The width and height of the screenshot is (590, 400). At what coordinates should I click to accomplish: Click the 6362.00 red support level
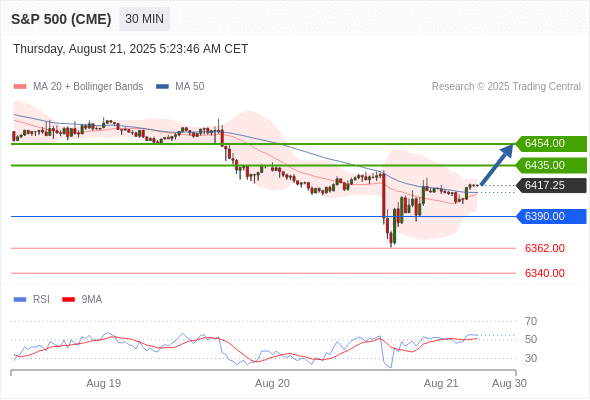545,248
